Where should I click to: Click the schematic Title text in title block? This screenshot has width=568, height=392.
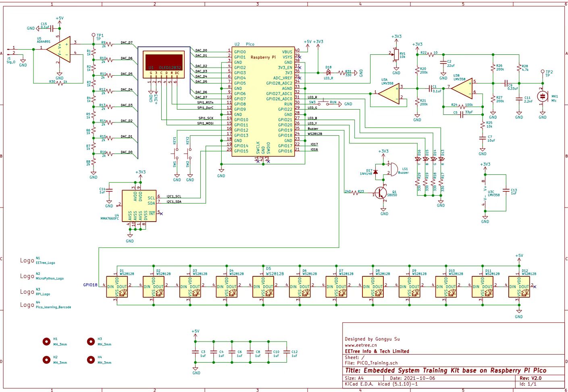[446, 370]
